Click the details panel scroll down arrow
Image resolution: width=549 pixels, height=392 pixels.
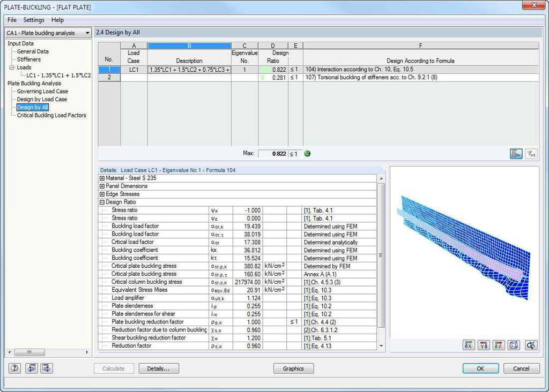pos(381,346)
